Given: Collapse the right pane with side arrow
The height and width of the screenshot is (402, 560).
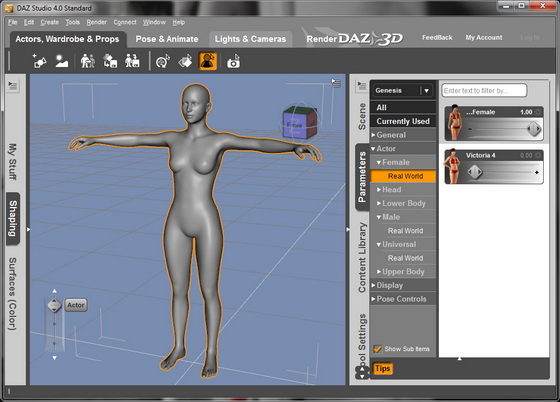Looking at the screenshot, I should (348, 230).
